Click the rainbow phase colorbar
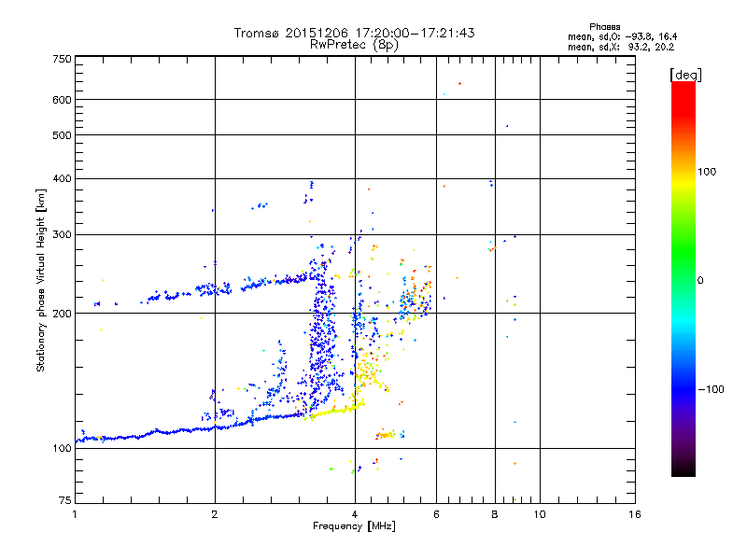 point(684,278)
